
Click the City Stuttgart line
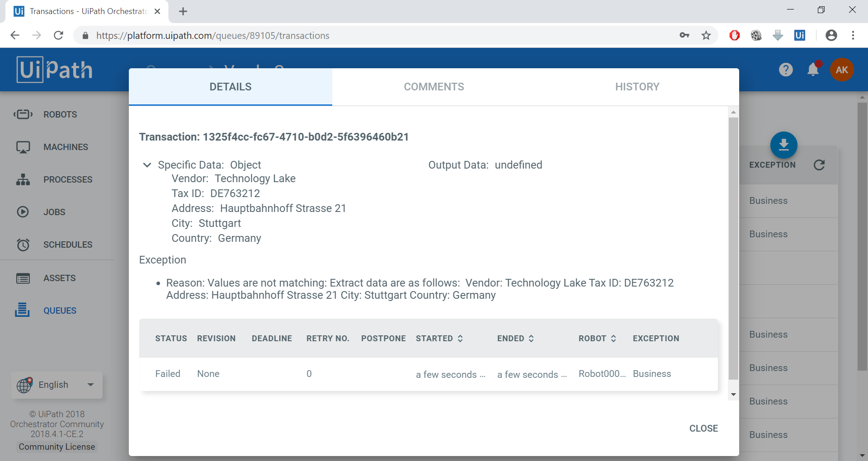(206, 223)
